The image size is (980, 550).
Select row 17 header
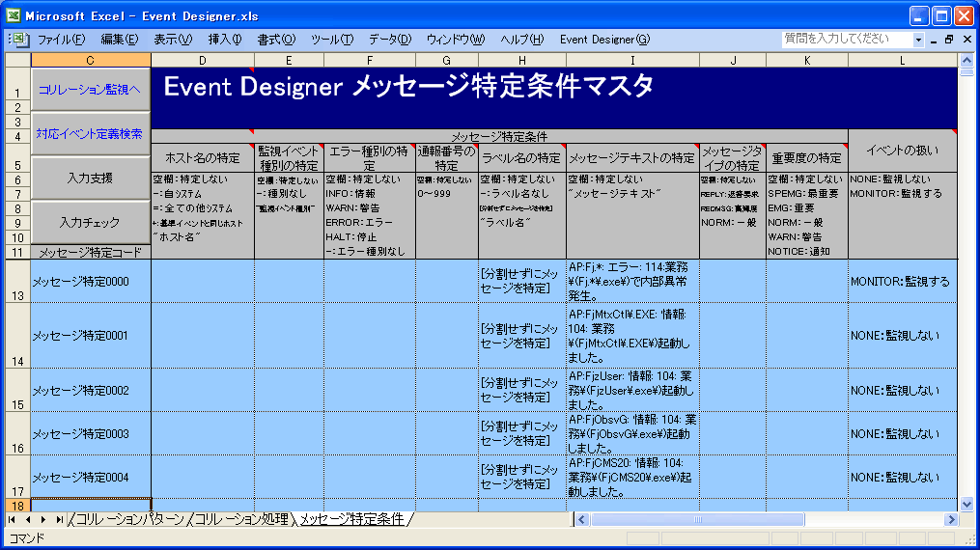tap(18, 477)
